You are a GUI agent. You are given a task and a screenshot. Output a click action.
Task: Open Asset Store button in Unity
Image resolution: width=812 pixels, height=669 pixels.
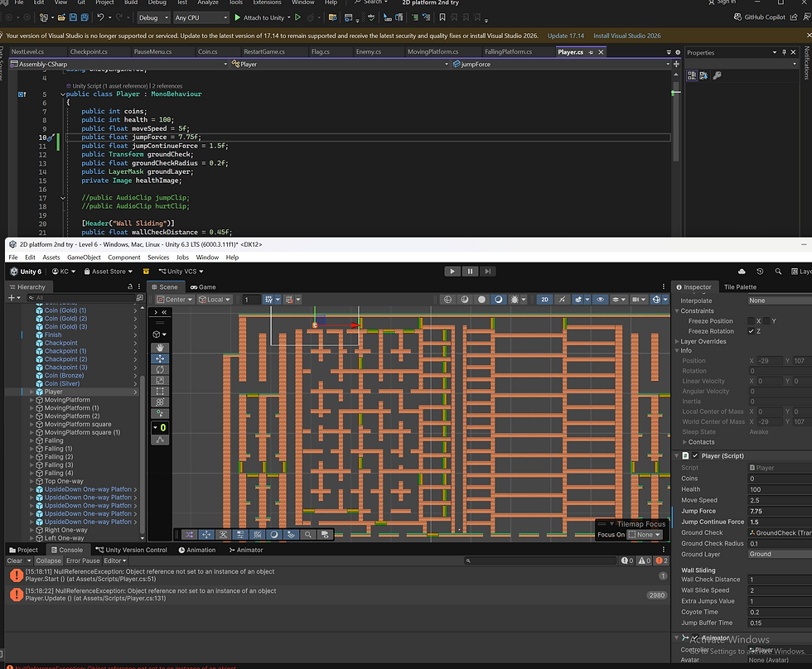pos(109,272)
